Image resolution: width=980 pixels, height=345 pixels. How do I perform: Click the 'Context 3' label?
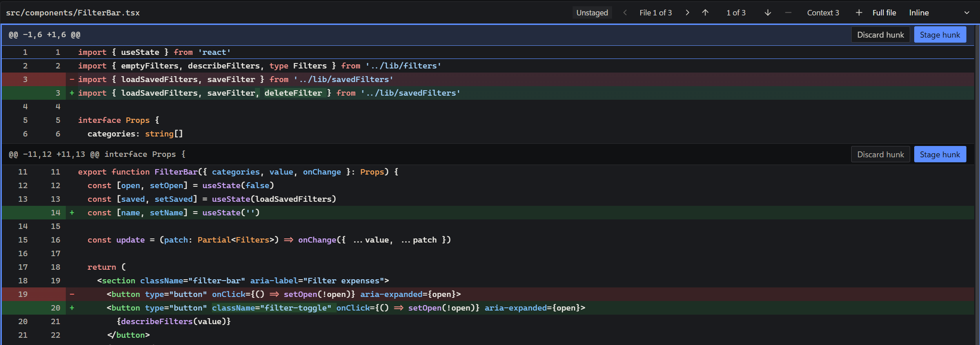point(823,13)
